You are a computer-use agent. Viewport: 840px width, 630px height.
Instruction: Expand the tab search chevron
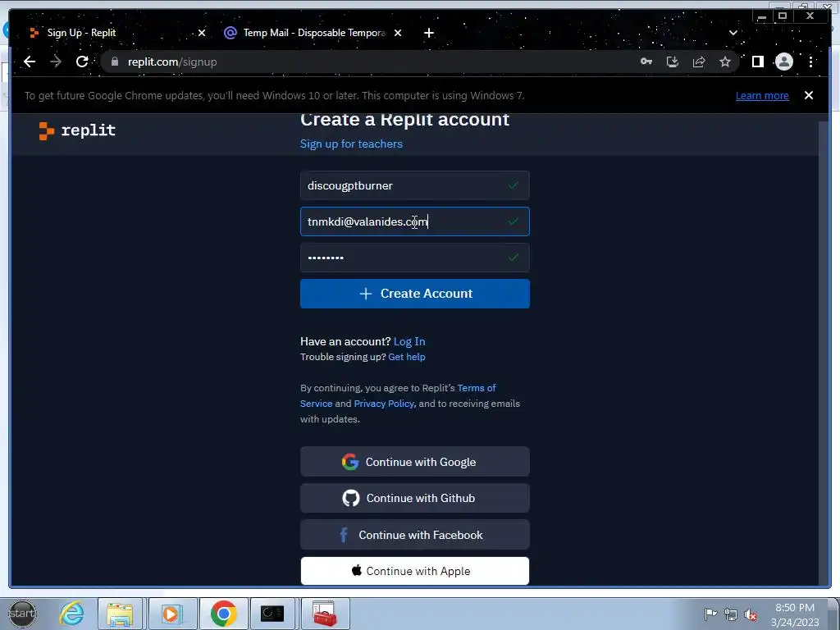pos(733,33)
